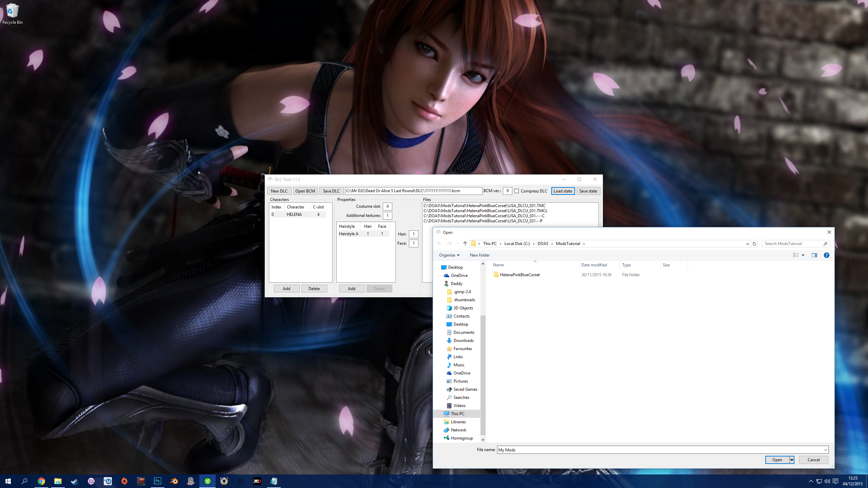Select the Daddy user folder
This screenshot has width=868, height=488.
point(456,284)
